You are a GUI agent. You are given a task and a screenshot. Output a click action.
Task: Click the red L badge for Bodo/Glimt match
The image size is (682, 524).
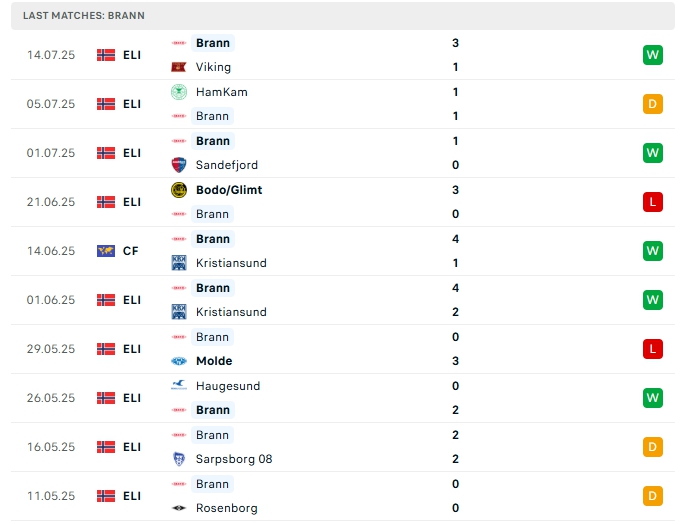[x=653, y=202]
